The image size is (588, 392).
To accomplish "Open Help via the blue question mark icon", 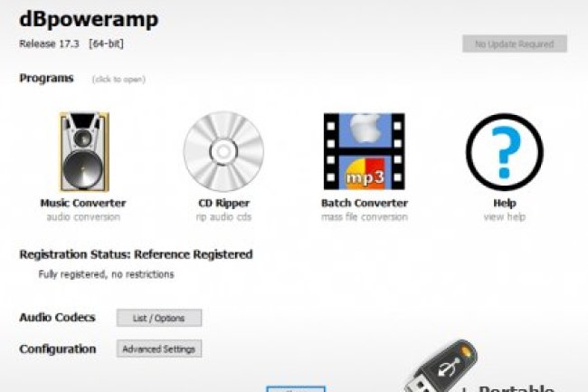I will pos(505,152).
